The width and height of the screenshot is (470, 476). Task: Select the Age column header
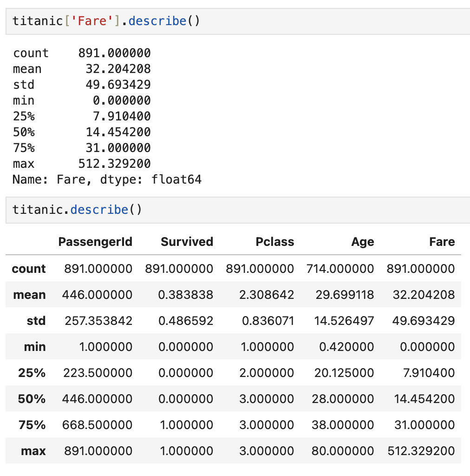tap(363, 242)
